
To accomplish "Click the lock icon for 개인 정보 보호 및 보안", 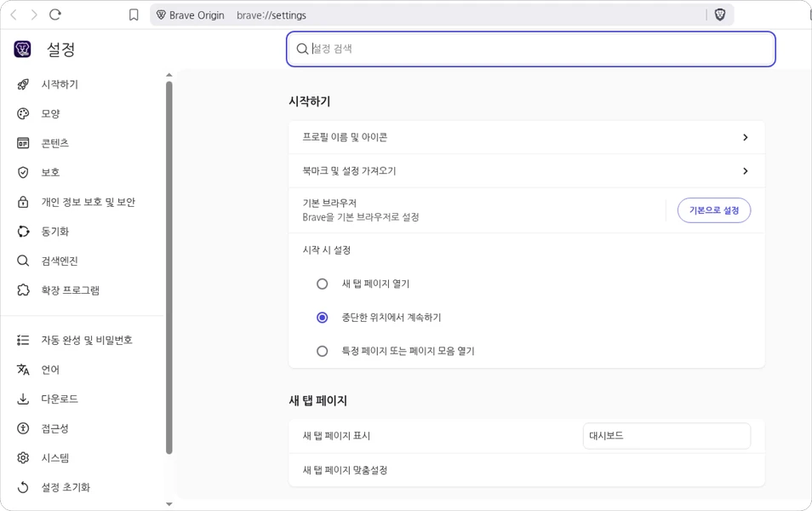I will (x=24, y=202).
